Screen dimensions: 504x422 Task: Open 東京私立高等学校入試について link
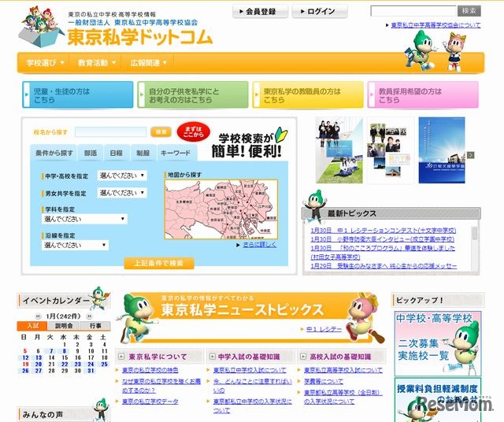(x=343, y=370)
